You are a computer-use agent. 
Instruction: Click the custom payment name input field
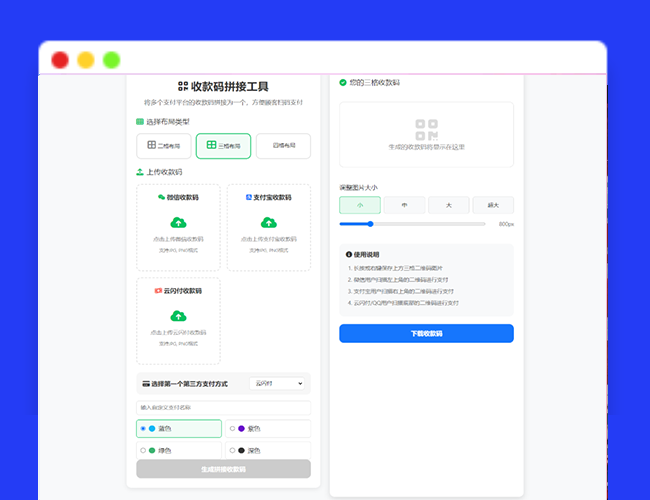point(223,408)
